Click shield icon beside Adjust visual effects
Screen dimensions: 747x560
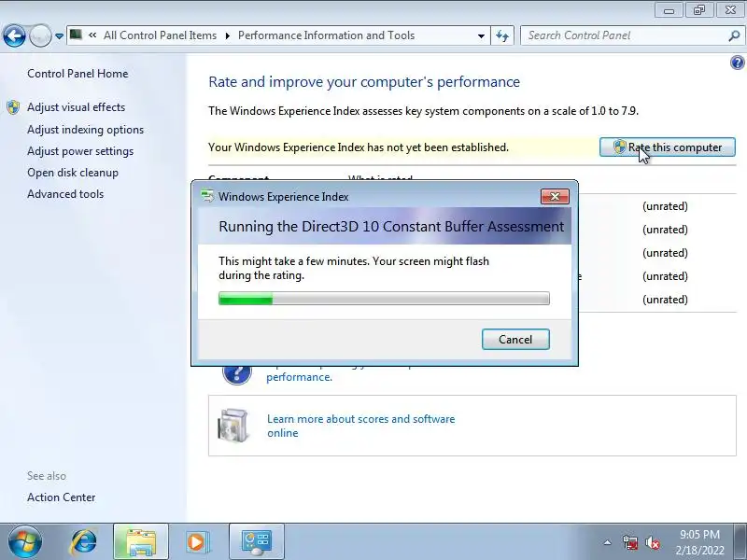click(x=13, y=107)
